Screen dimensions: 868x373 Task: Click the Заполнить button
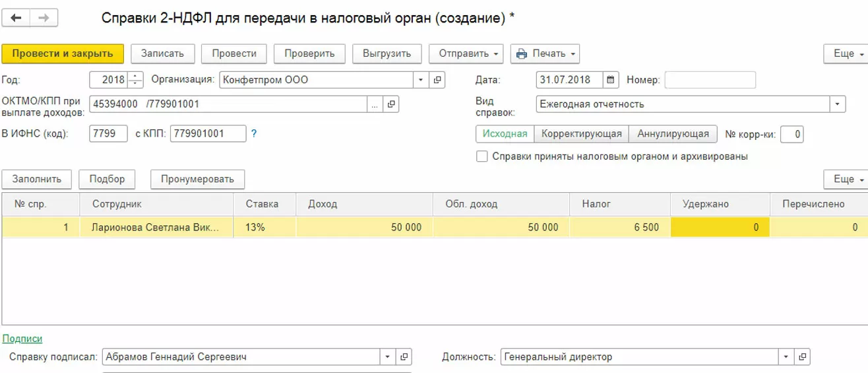coord(37,179)
